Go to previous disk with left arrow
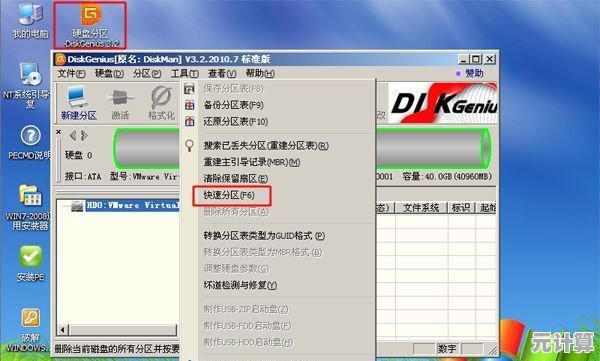Viewport: 600px width, 361px height. click(x=73, y=136)
